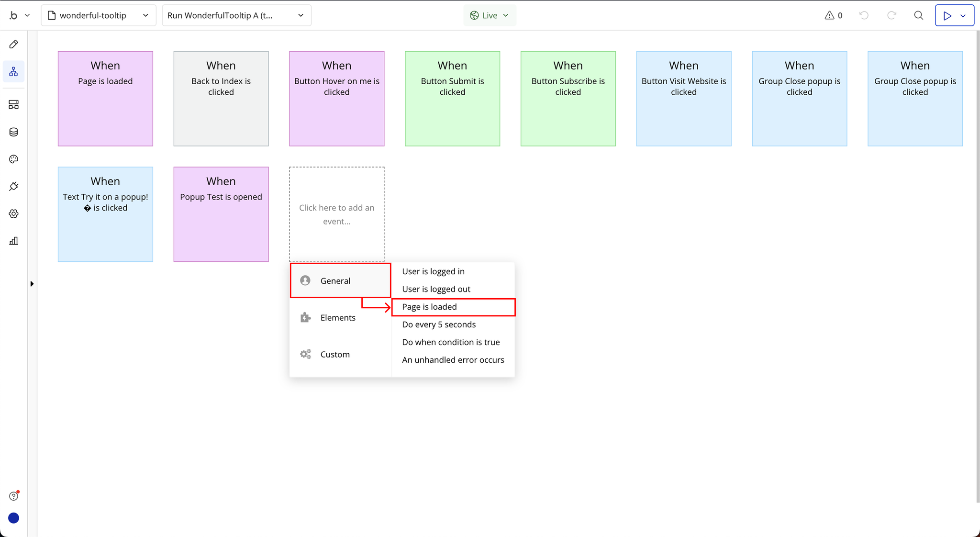Open the Settings gear icon in sidebar
This screenshot has height=537, width=980.
click(13, 213)
